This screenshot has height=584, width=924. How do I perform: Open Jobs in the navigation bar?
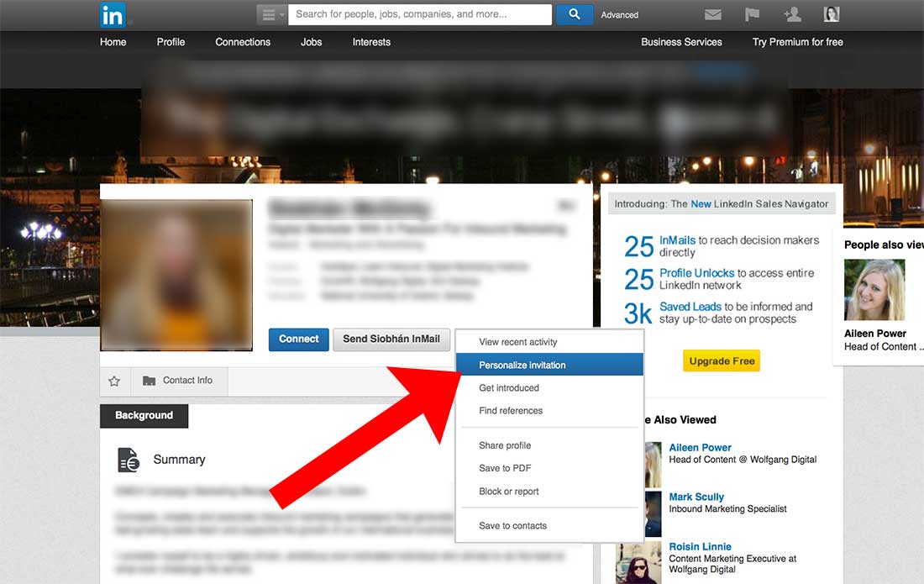[x=311, y=41]
